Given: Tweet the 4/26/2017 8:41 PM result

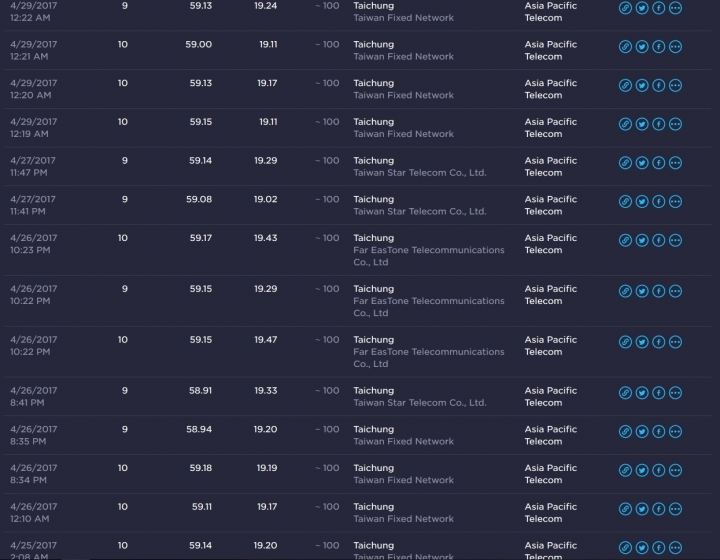Looking at the screenshot, I should coord(642,393).
